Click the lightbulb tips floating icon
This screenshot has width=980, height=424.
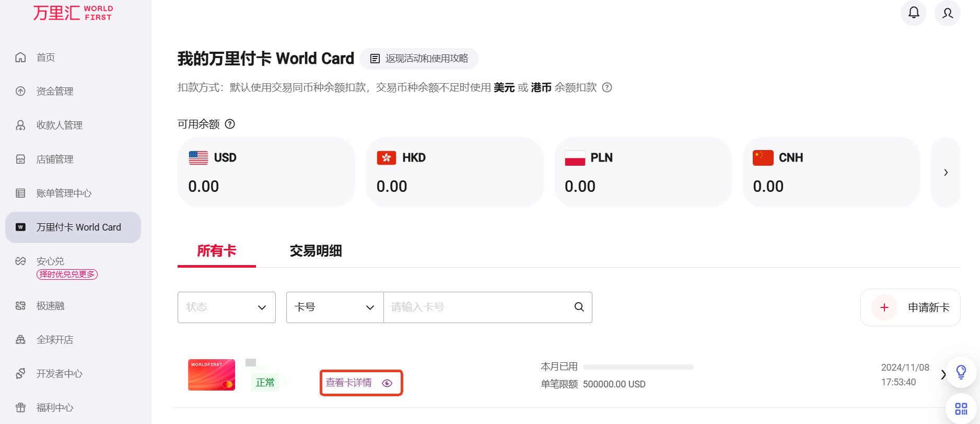click(961, 372)
